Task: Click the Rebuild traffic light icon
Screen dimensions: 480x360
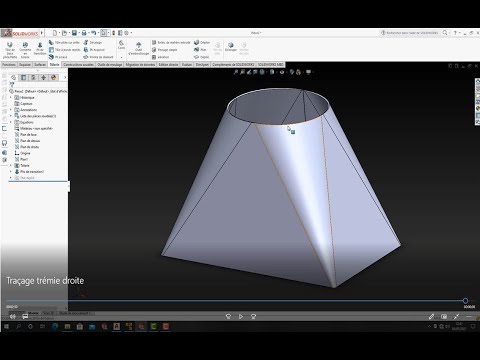Action: tap(113, 33)
